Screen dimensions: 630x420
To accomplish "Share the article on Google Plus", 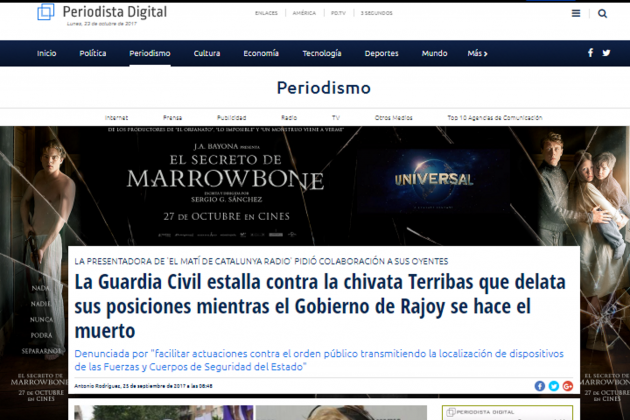I will 568,386.
